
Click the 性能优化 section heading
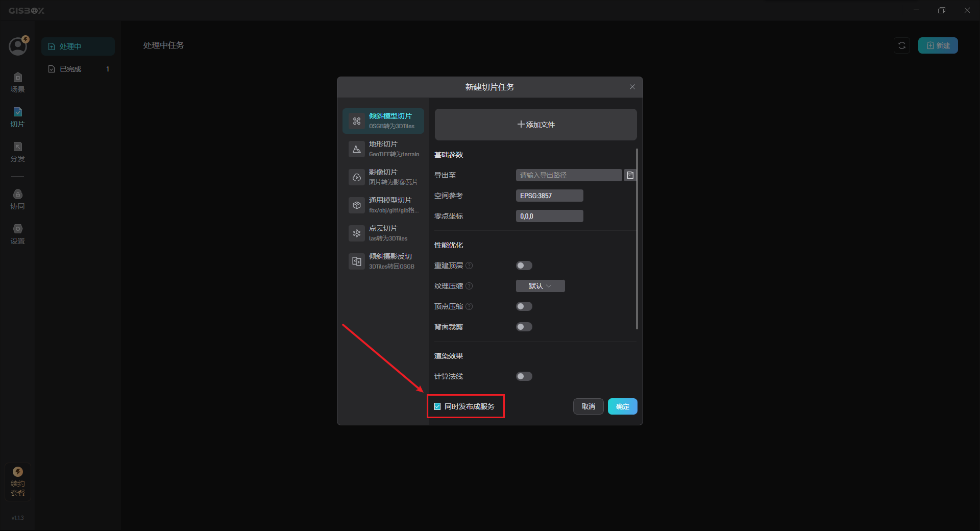pos(449,245)
